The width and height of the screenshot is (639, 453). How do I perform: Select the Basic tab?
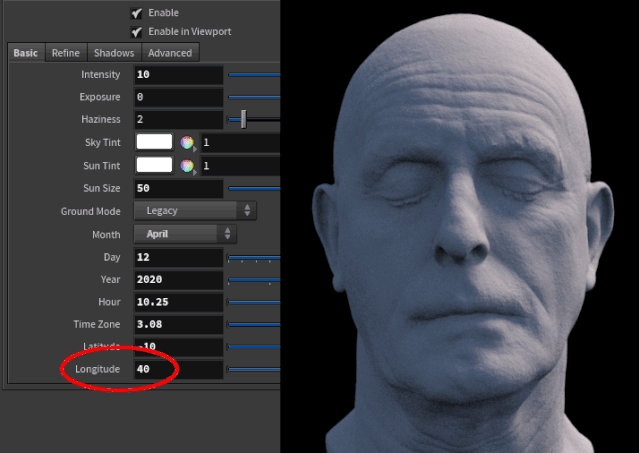click(26, 53)
